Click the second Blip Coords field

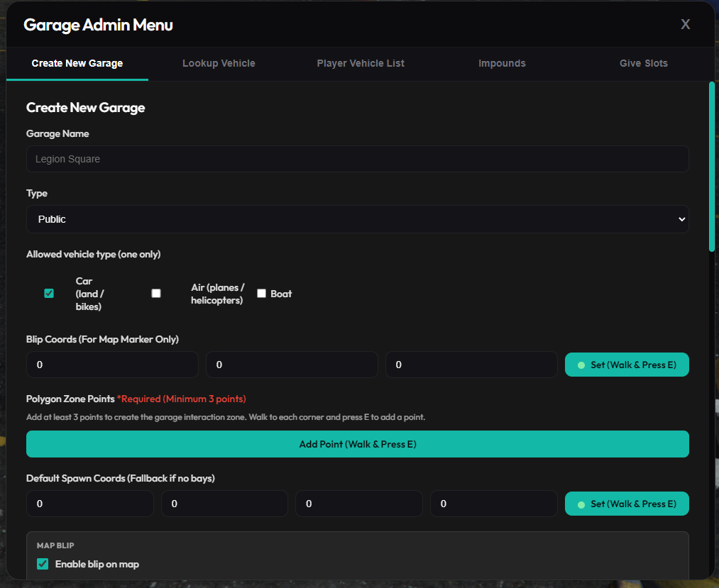coord(292,365)
